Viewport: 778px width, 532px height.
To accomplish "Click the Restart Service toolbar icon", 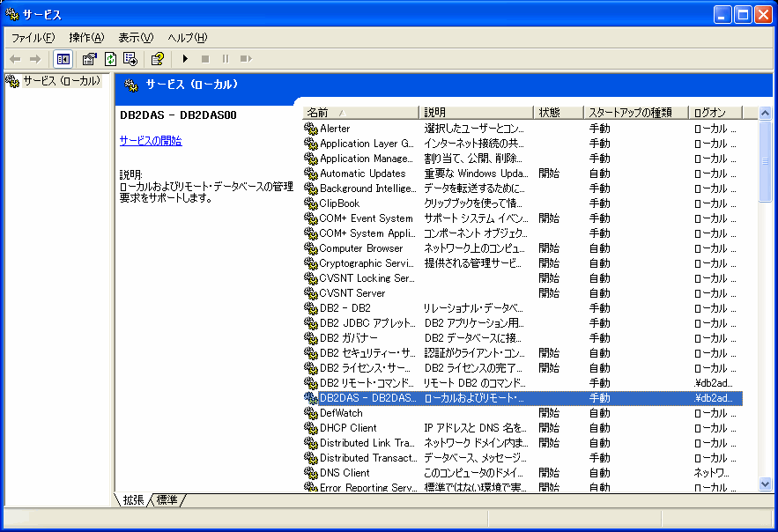I will click(246, 59).
